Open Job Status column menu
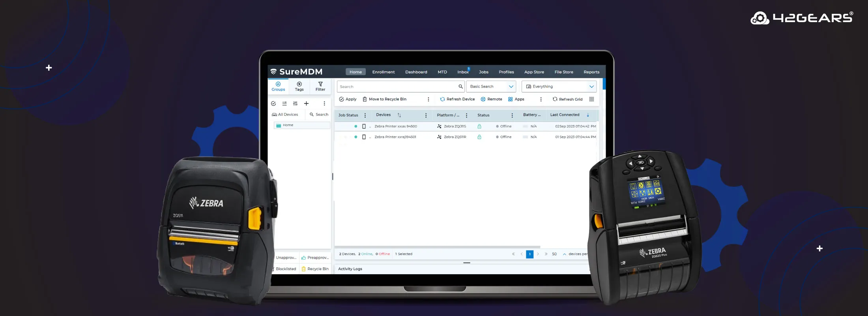The height and width of the screenshot is (316, 868). point(365,115)
